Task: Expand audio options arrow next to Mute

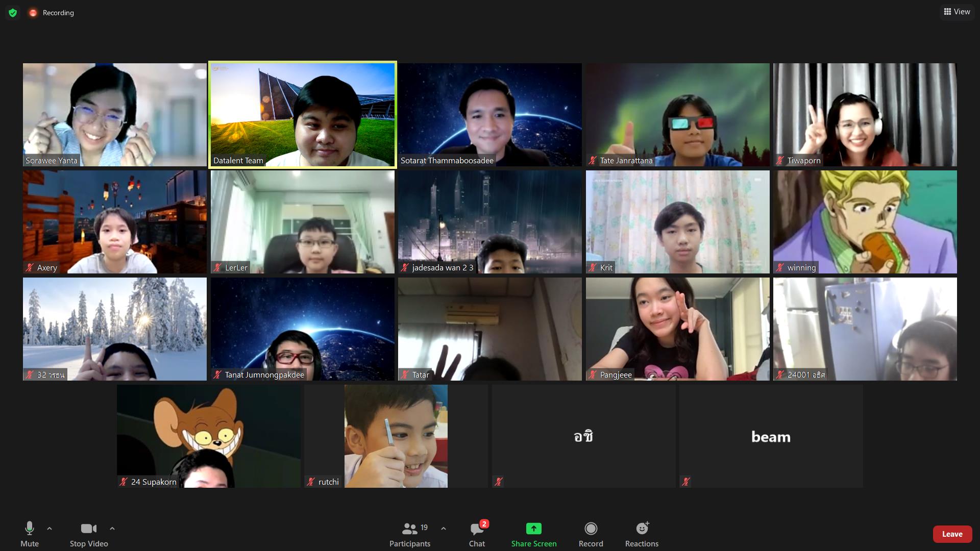Action: (50, 529)
